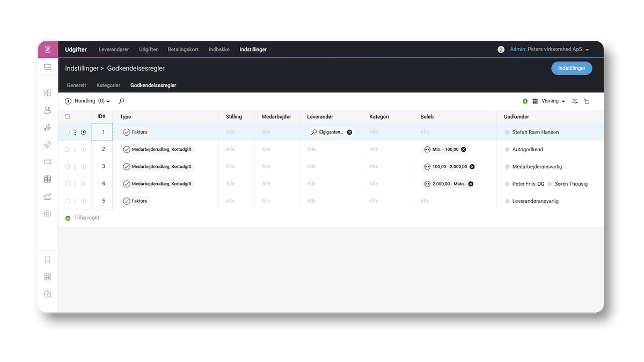The image size is (644, 362).
Task: Open the filter sliders icon near Visning
Action: pos(575,101)
